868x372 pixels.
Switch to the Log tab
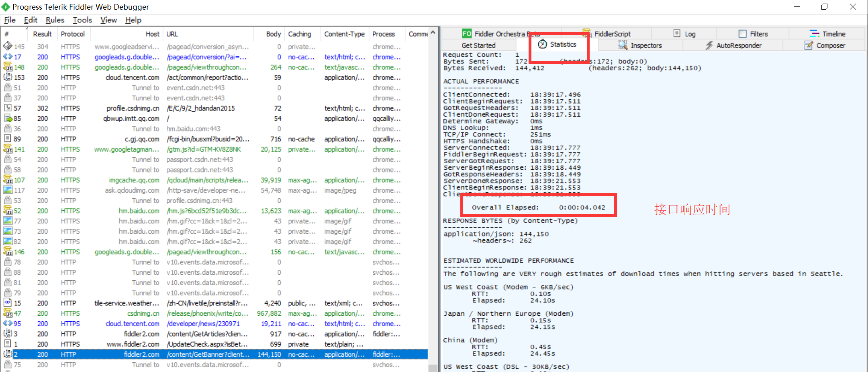pos(684,34)
